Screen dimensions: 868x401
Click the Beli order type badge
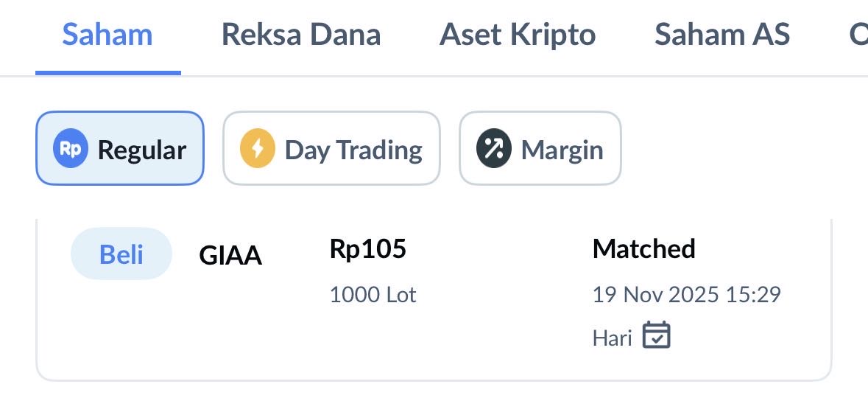tap(121, 254)
